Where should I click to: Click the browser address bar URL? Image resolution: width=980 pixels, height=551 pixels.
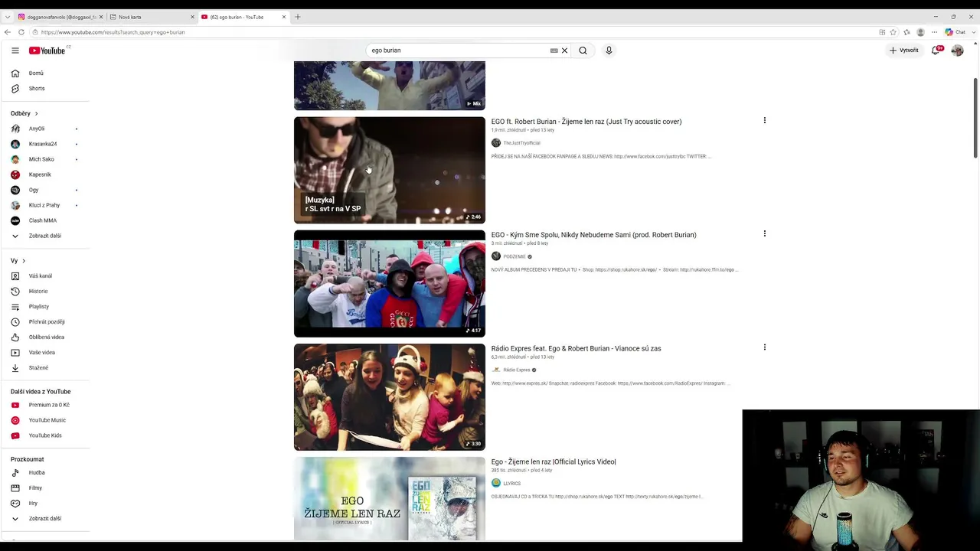coord(113,32)
